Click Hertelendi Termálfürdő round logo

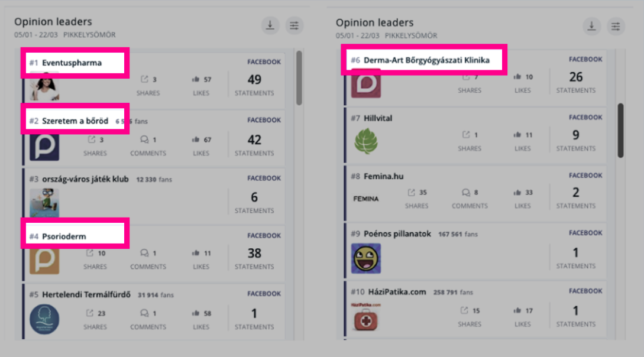(x=44, y=319)
